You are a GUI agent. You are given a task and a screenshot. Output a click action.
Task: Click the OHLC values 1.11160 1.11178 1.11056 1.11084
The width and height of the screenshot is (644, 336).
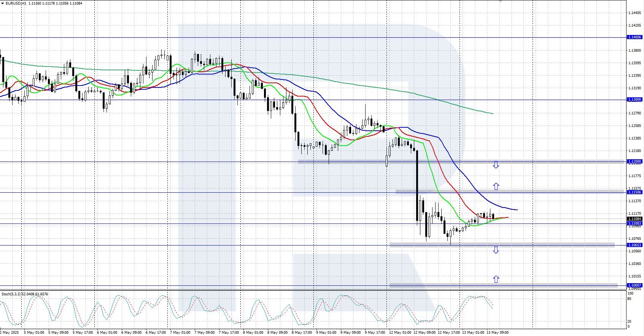(56, 3)
